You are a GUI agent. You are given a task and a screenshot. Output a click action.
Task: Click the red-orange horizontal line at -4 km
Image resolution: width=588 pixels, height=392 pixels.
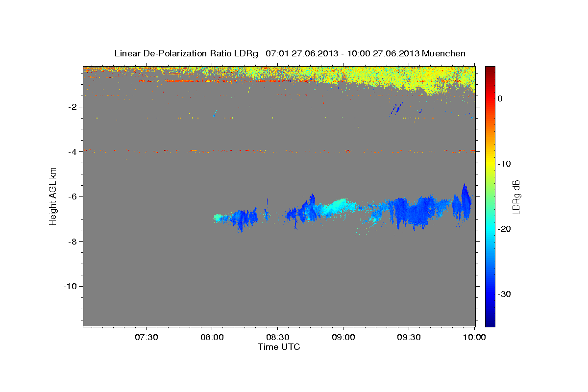tap(279, 151)
